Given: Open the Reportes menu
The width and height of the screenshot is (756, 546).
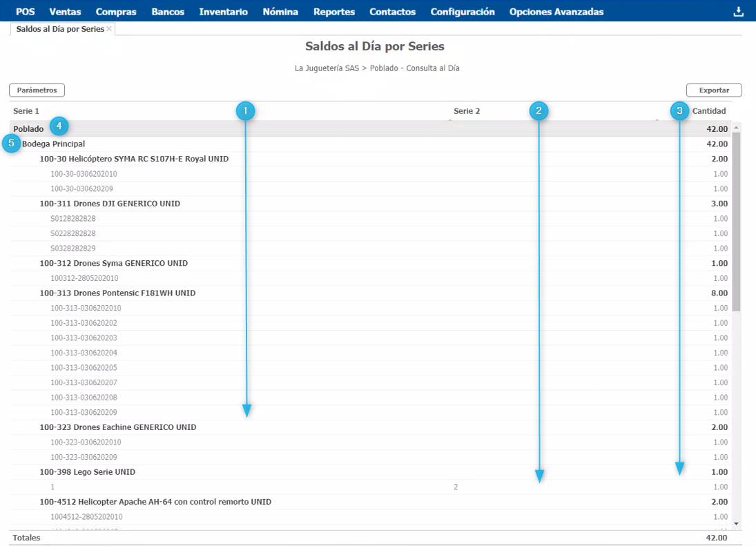Looking at the screenshot, I should [x=333, y=12].
